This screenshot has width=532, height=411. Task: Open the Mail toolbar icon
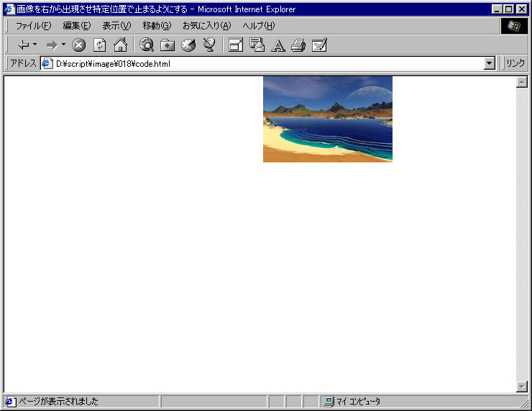pyautogui.click(x=257, y=45)
